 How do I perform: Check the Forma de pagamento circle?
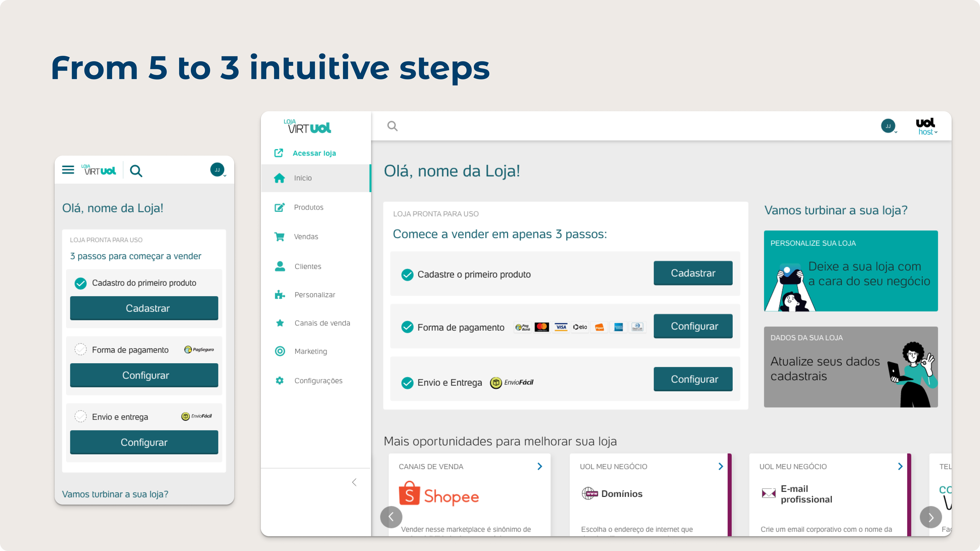click(x=81, y=349)
